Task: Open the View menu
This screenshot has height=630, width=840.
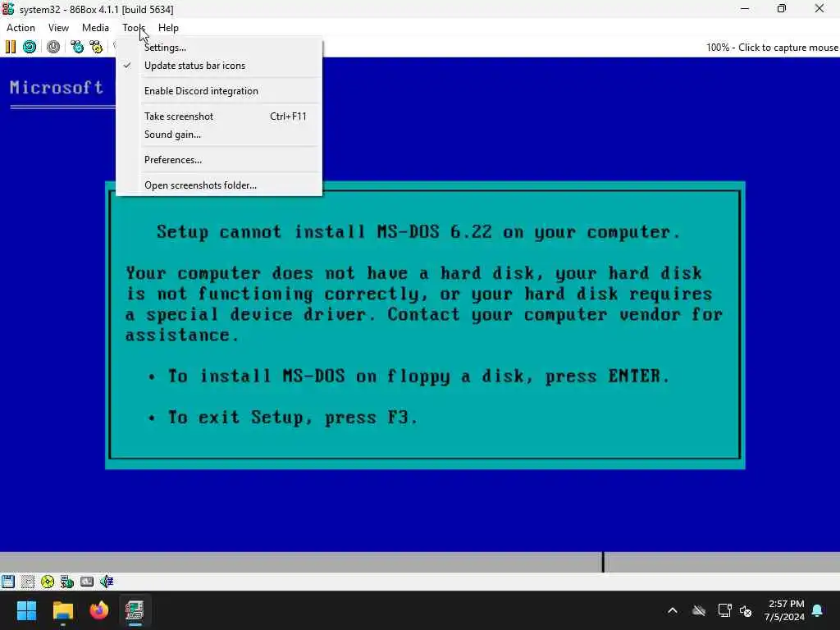Action: pos(58,28)
